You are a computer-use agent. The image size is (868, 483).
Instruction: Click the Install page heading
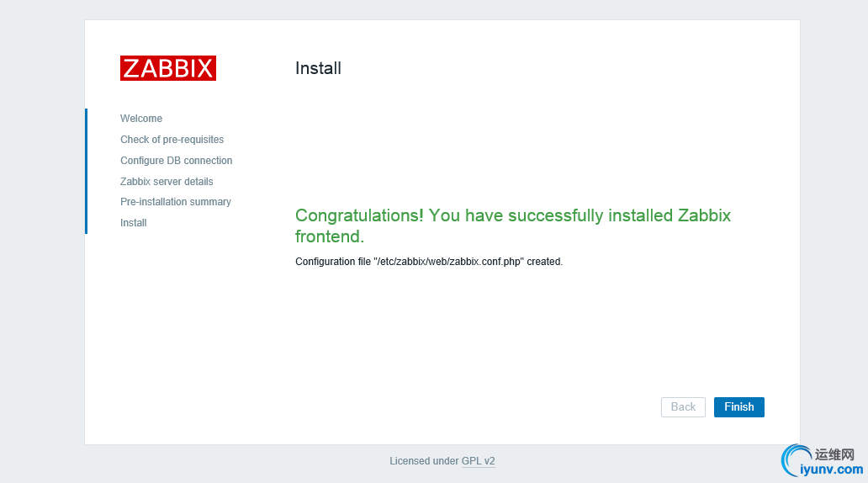click(318, 68)
